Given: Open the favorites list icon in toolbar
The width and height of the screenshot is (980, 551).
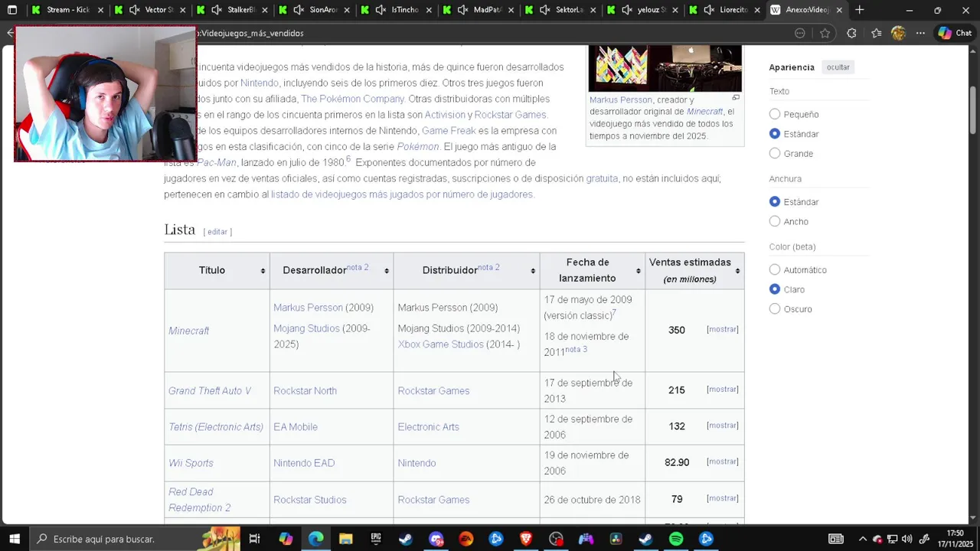Looking at the screenshot, I should 876,33.
